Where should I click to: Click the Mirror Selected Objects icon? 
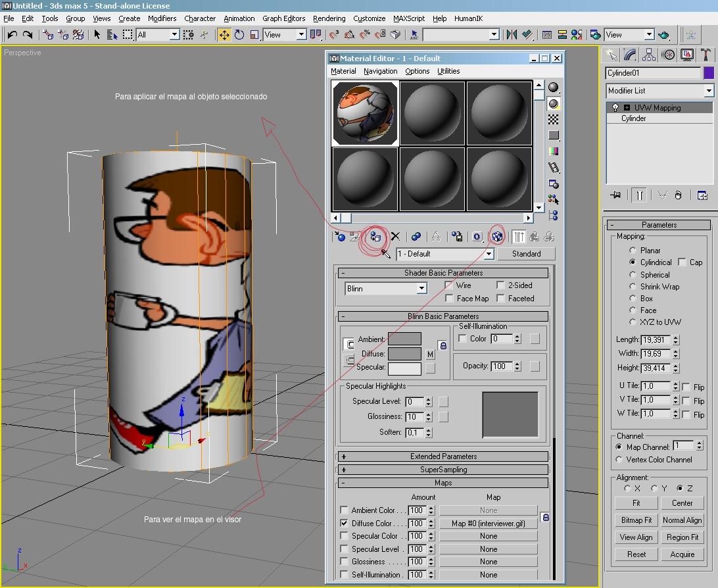512,35
